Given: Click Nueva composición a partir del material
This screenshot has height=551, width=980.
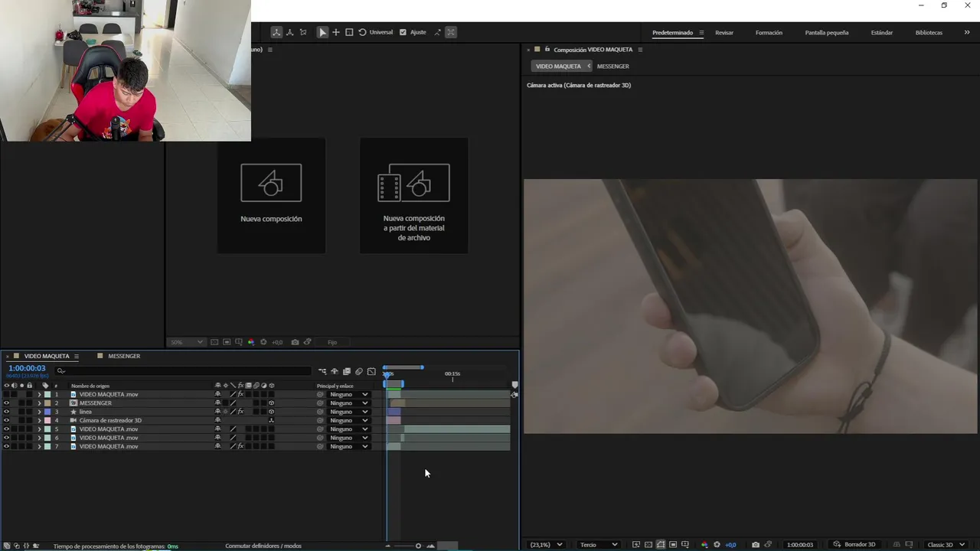Looking at the screenshot, I should coord(413,195).
